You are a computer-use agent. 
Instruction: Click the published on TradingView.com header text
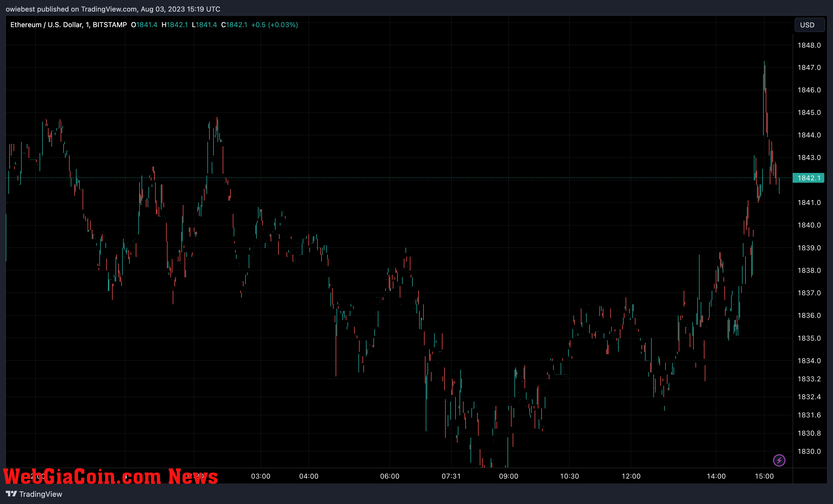tap(113, 9)
